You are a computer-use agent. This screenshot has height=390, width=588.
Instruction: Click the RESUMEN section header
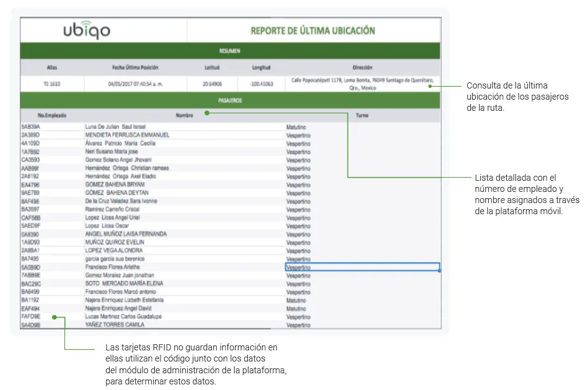230,51
